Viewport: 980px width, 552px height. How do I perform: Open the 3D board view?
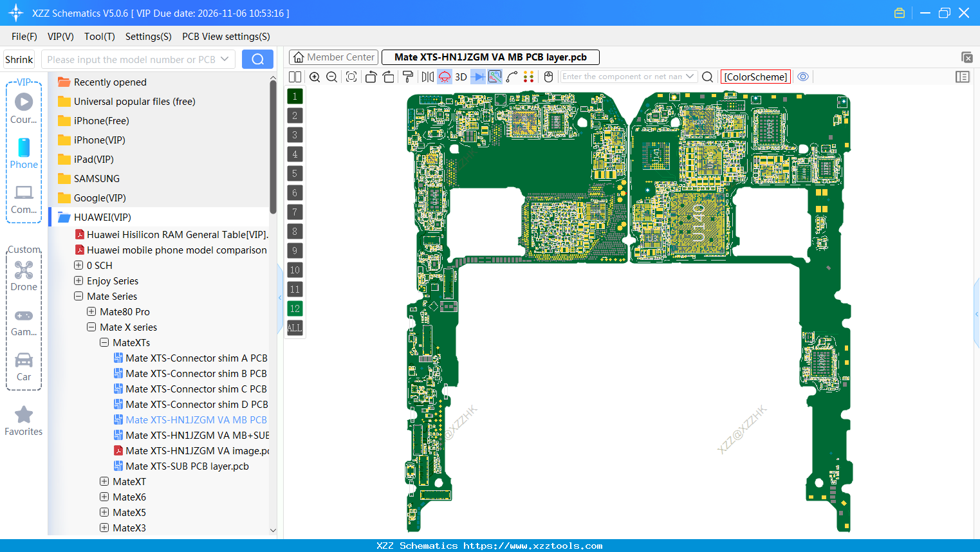(x=461, y=77)
